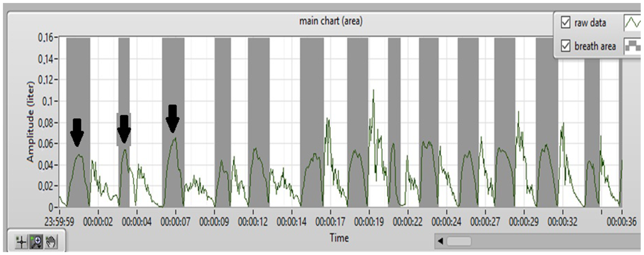
Task: Click the third black arrow marker
Action: click(x=173, y=119)
